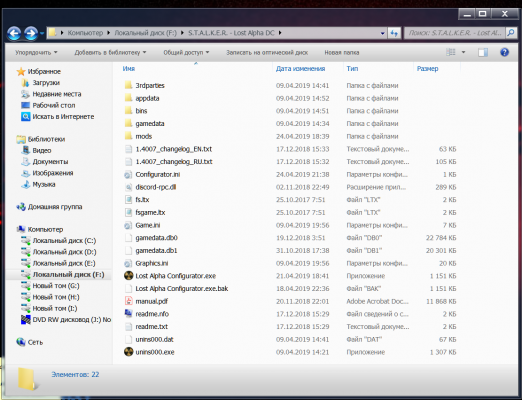Viewport: 522px width, 400px height.
Task: Click the fsgame.ltx file icon
Action: [128, 212]
